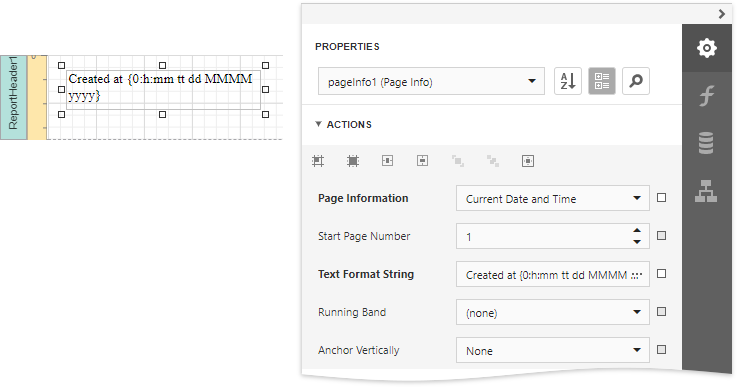
Task: Open the Running Band dropdown
Action: click(553, 312)
